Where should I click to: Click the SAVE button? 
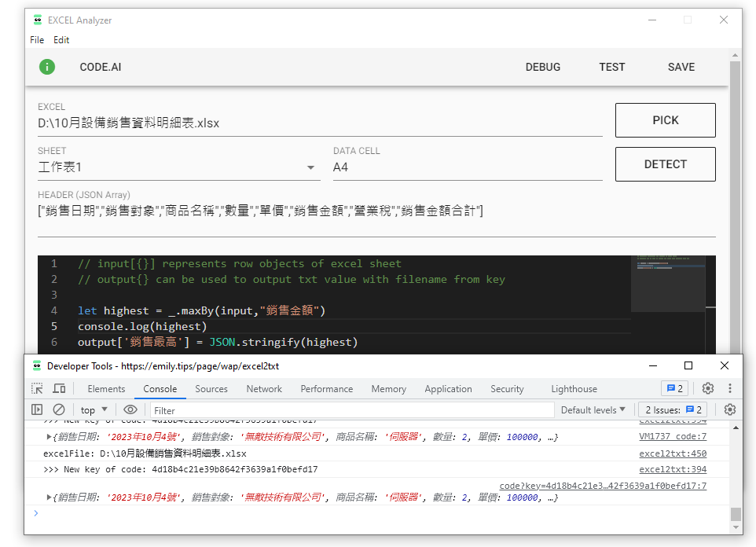pos(681,67)
